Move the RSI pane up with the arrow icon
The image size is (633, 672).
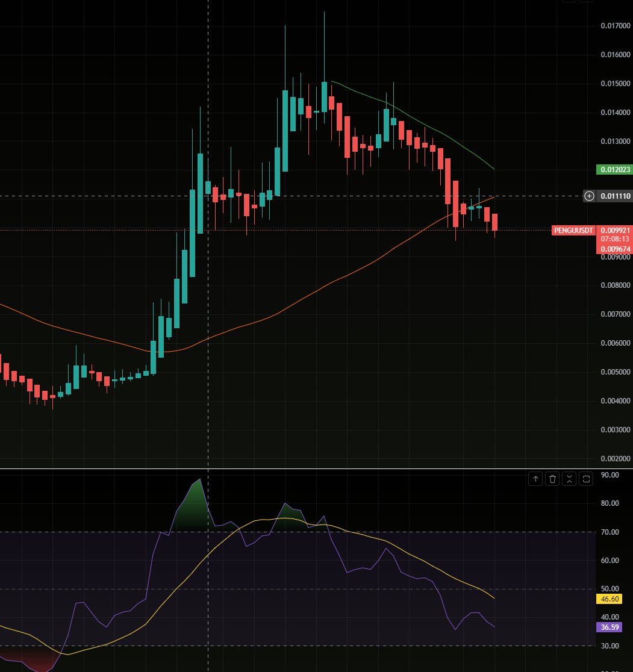[x=535, y=479]
